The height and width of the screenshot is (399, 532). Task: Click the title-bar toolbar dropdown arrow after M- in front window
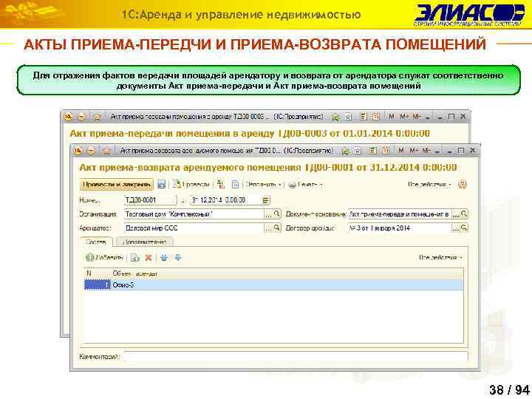point(437,151)
